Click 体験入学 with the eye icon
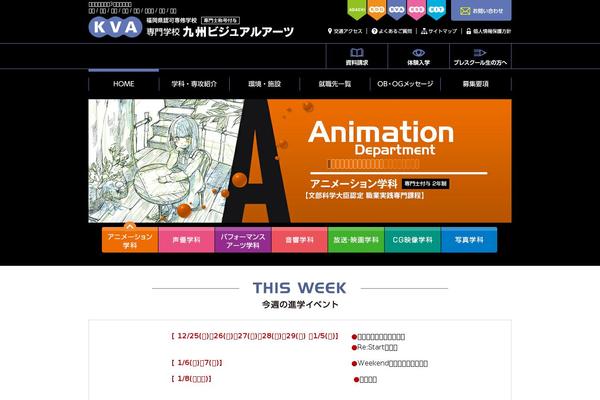The image size is (600, 400). click(x=419, y=57)
